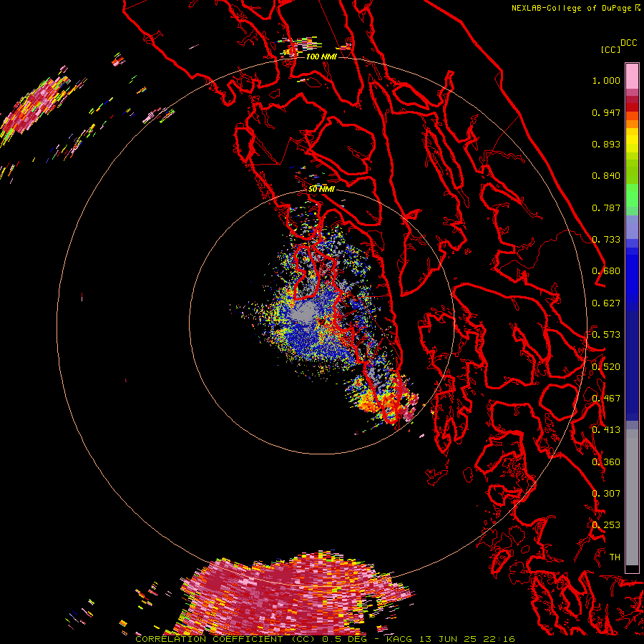The width and height of the screenshot is (644, 644).
Task: Click the 1.000 scale value
Action: click(x=606, y=80)
